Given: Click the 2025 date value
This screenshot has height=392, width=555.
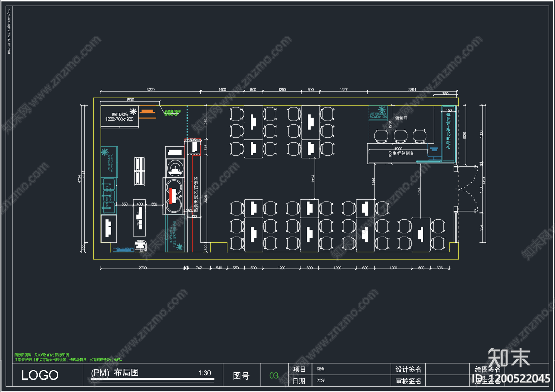Looking at the screenshot, I should tap(321, 381).
